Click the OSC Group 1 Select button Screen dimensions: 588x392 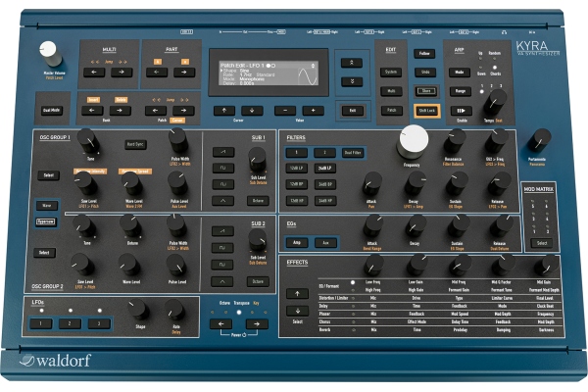coord(49,175)
